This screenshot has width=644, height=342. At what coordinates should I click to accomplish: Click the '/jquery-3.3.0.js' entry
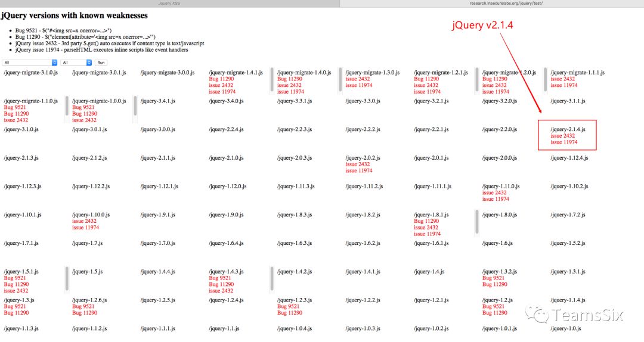click(363, 101)
